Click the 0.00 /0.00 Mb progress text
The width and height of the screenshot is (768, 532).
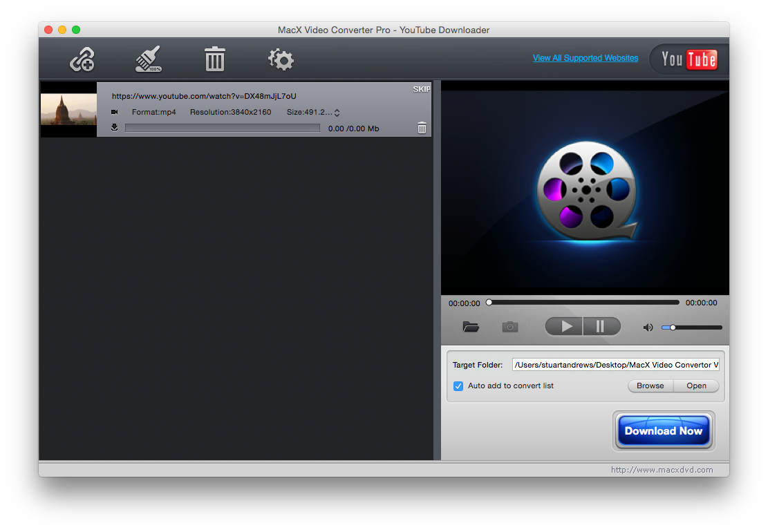pos(354,129)
